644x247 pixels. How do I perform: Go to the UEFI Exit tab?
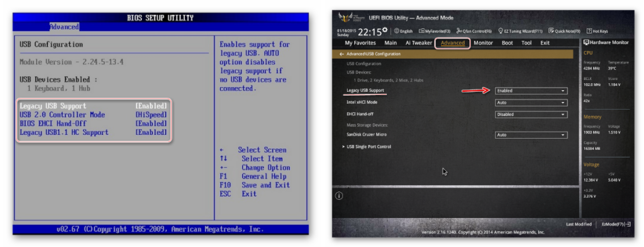(x=545, y=43)
